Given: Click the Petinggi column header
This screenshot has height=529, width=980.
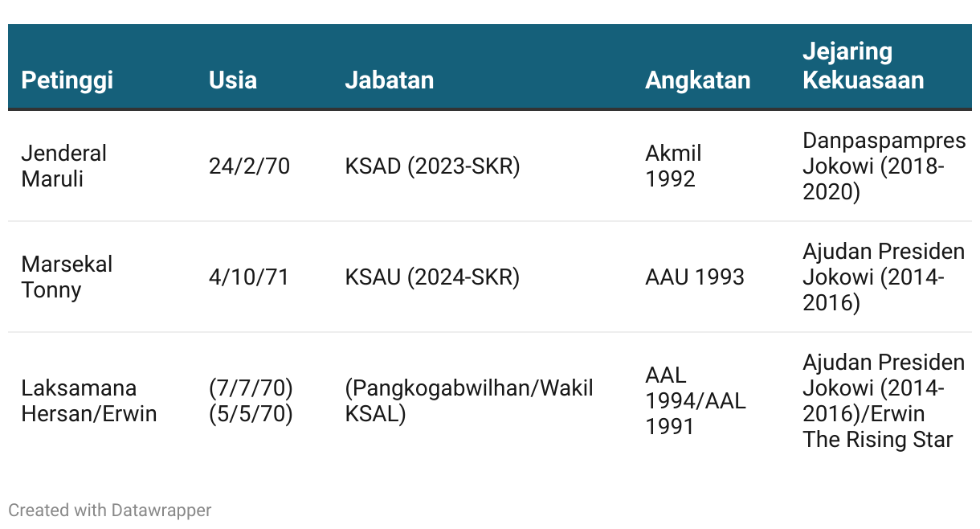Looking at the screenshot, I should point(67,80).
